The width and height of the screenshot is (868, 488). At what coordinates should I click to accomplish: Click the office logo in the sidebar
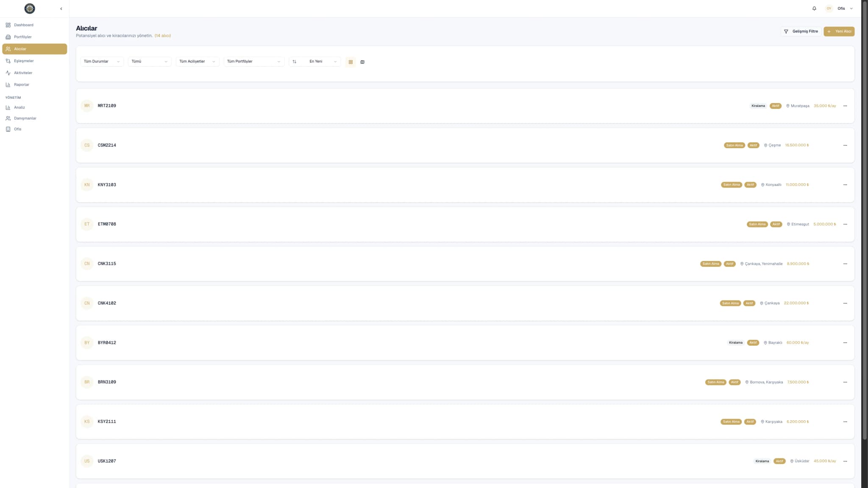(30, 8)
